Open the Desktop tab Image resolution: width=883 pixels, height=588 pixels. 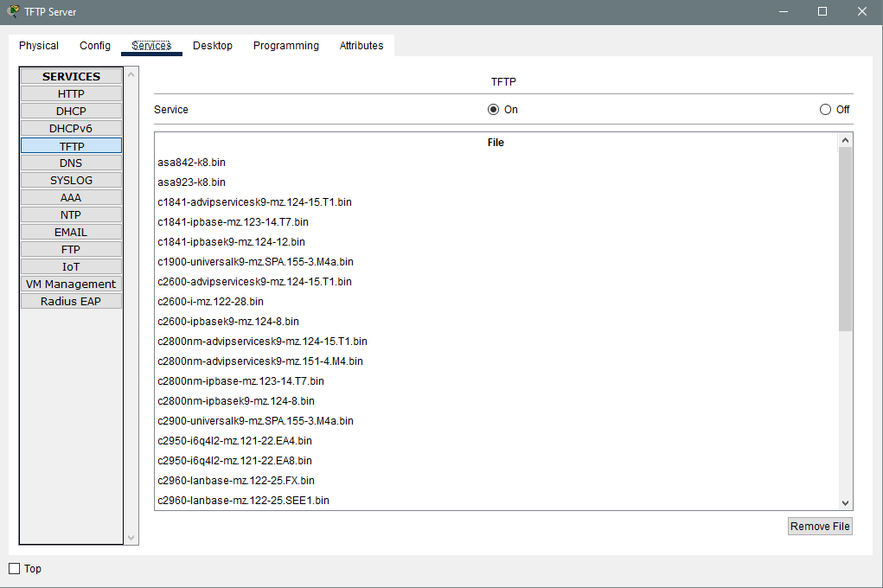(x=212, y=46)
